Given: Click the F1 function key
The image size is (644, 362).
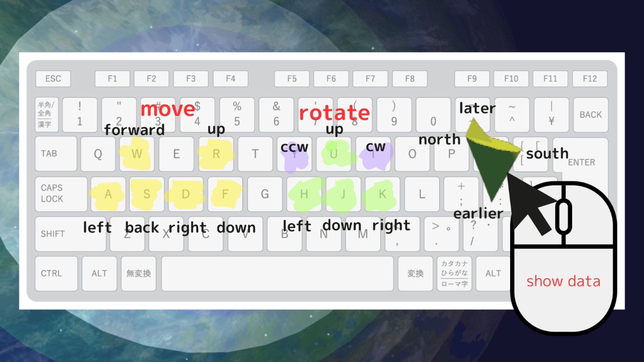Looking at the screenshot, I should [x=112, y=79].
